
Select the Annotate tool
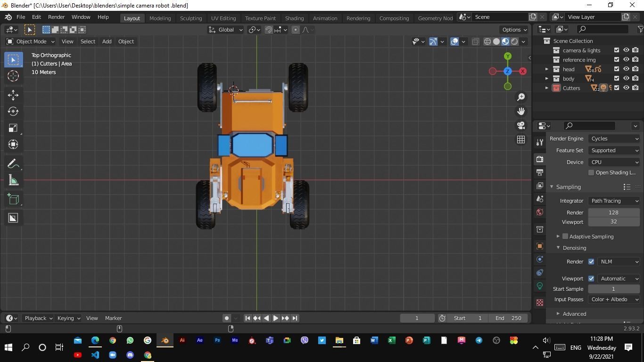[13, 164]
